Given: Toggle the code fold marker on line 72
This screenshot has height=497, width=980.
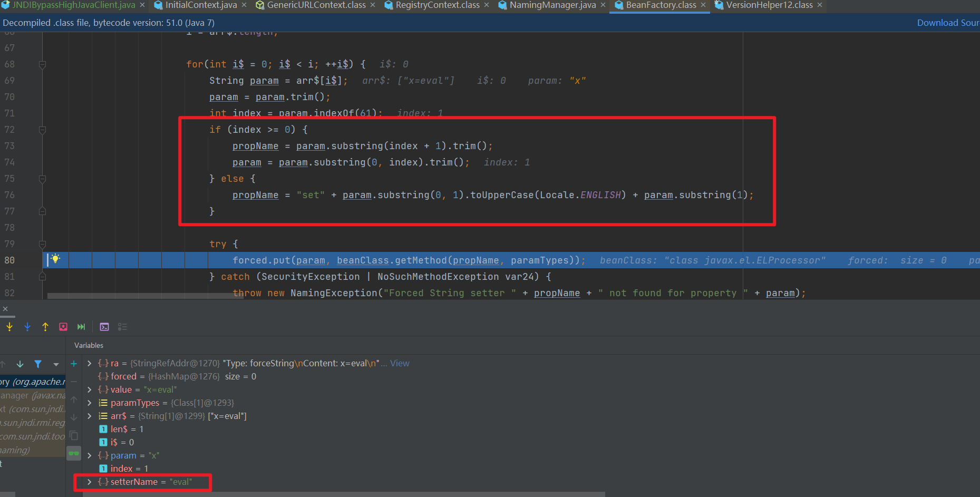Looking at the screenshot, I should point(43,130).
